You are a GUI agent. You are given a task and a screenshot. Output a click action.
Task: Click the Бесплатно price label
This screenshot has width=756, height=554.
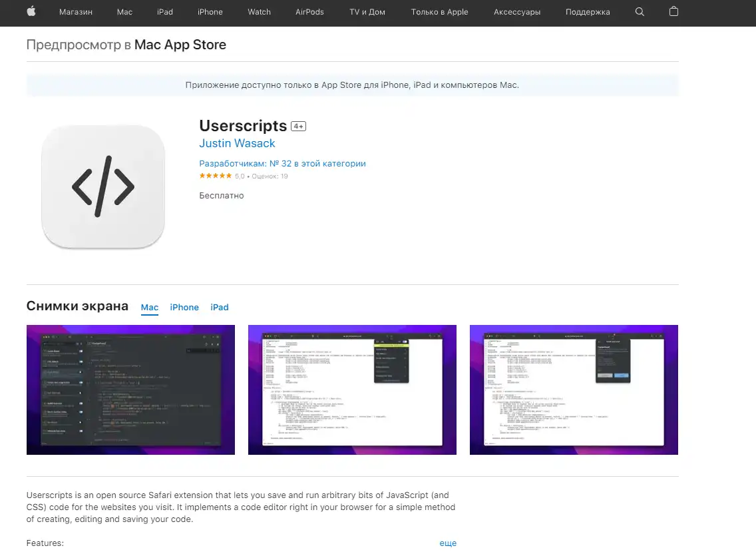click(222, 196)
